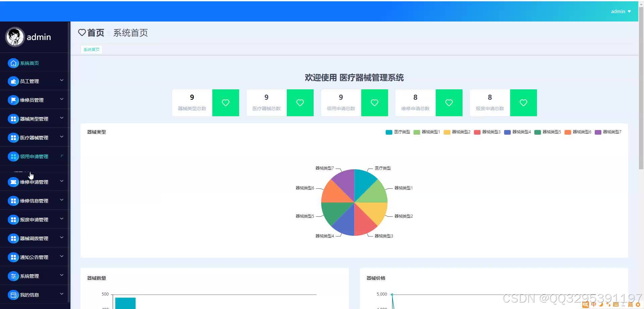Toggle 器械类型5 legend entry

click(x=547, y=132)
